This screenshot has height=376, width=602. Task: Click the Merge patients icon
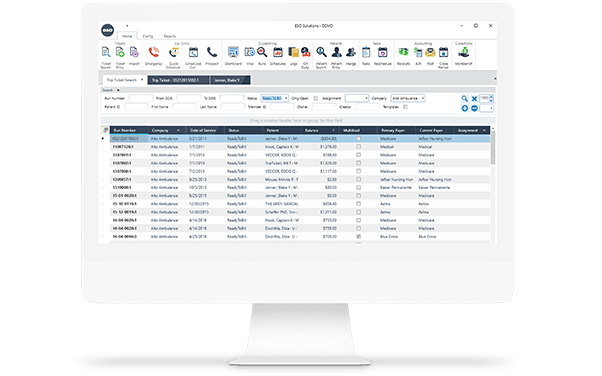click(351, 56)
